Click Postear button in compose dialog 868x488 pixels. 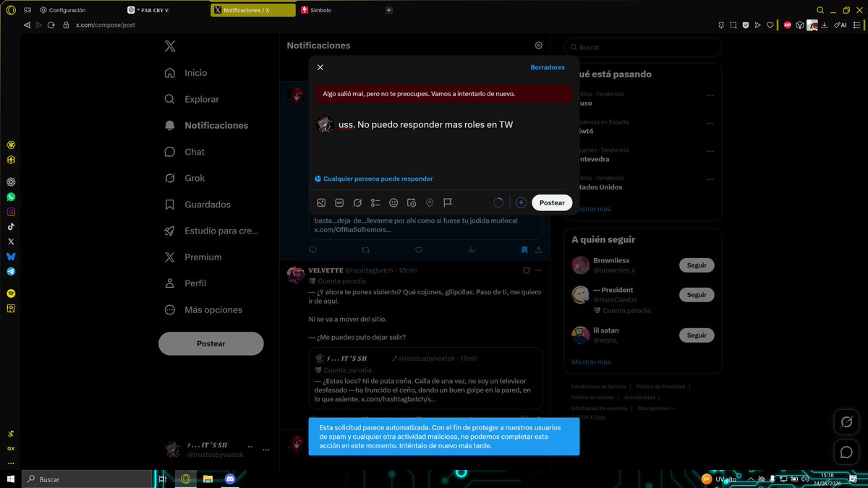(552, 202)
